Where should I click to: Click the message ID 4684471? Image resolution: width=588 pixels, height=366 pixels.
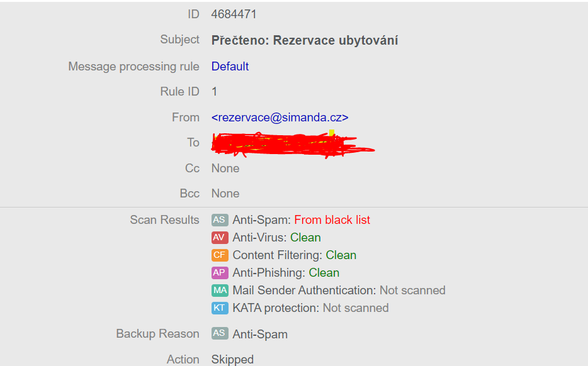[x=234, y=14]
